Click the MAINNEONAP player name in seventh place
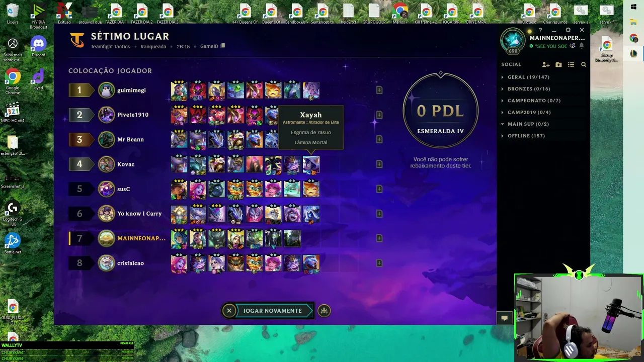This screenshot has width=644, height=362. tap(141, 238)
